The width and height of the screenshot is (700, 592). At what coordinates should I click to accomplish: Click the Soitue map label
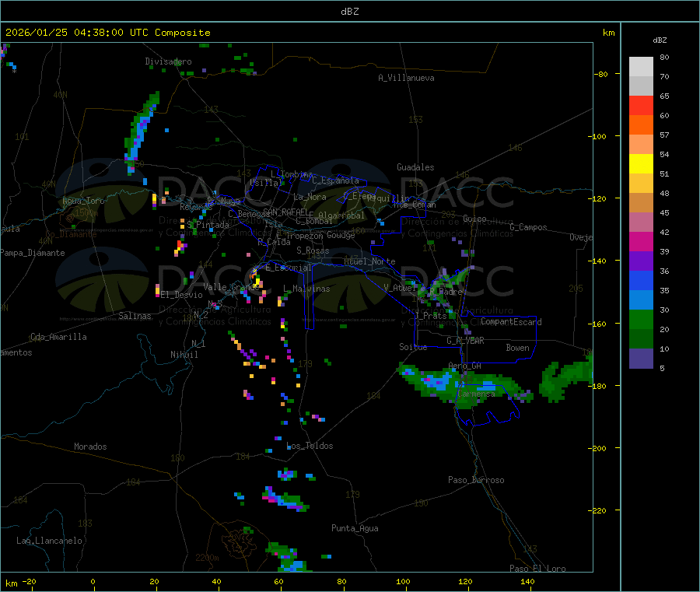[x=414, y=347]
